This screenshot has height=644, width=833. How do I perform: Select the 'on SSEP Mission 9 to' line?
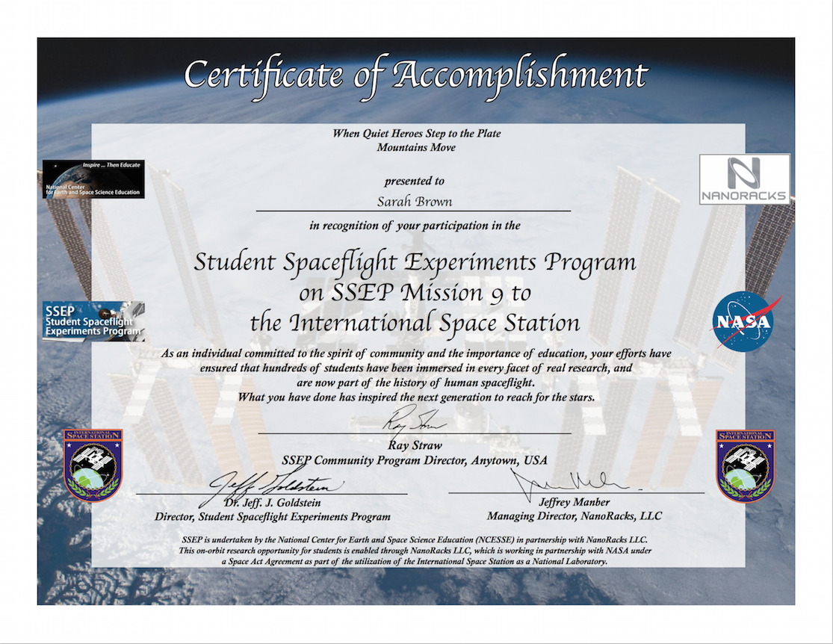coord(415,293)
